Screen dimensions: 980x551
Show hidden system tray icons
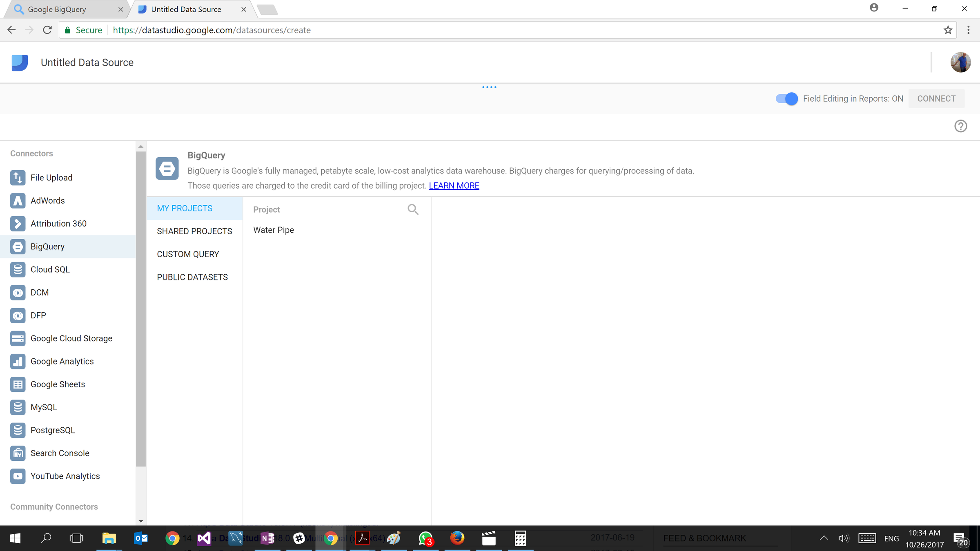[824, 538]
